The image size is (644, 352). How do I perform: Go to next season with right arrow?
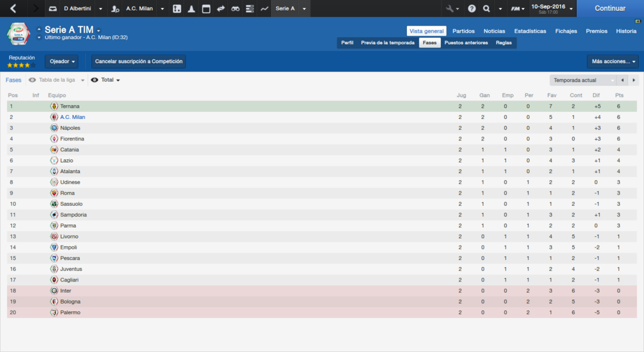pos(632,81)
